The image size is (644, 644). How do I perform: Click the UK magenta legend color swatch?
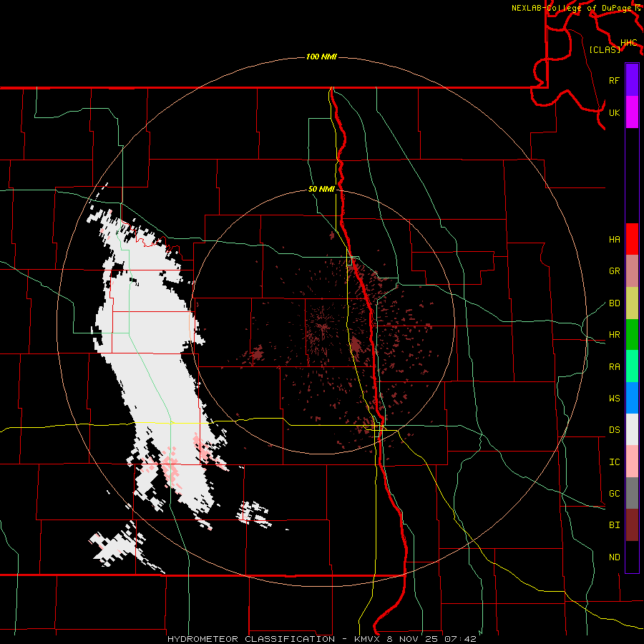click(x=632, y=112)
